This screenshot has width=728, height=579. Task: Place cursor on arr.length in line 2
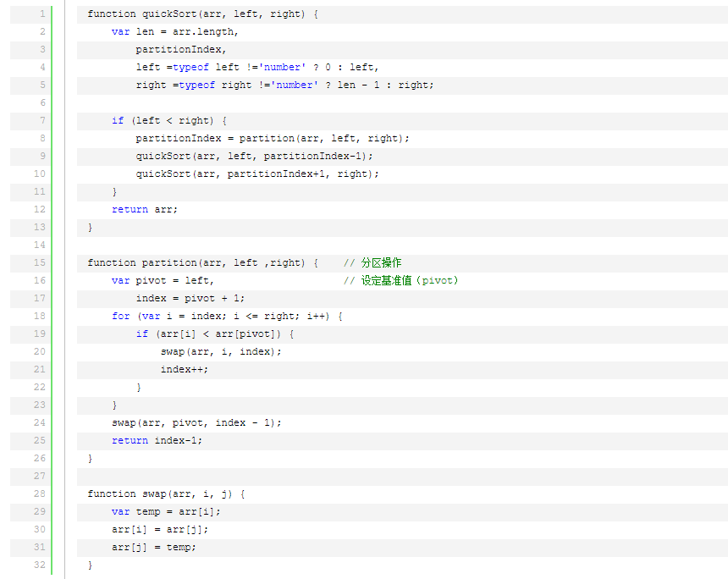pos(206,32)
